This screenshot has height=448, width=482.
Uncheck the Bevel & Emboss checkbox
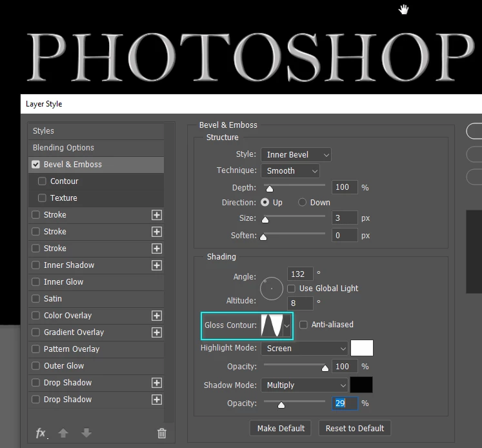click(x=35, y=165)
